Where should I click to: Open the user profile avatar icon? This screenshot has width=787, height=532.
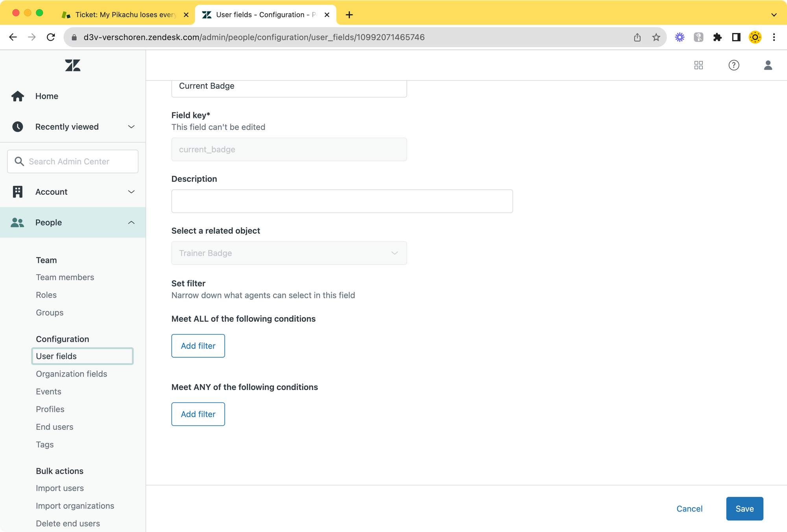coord(768,65)
